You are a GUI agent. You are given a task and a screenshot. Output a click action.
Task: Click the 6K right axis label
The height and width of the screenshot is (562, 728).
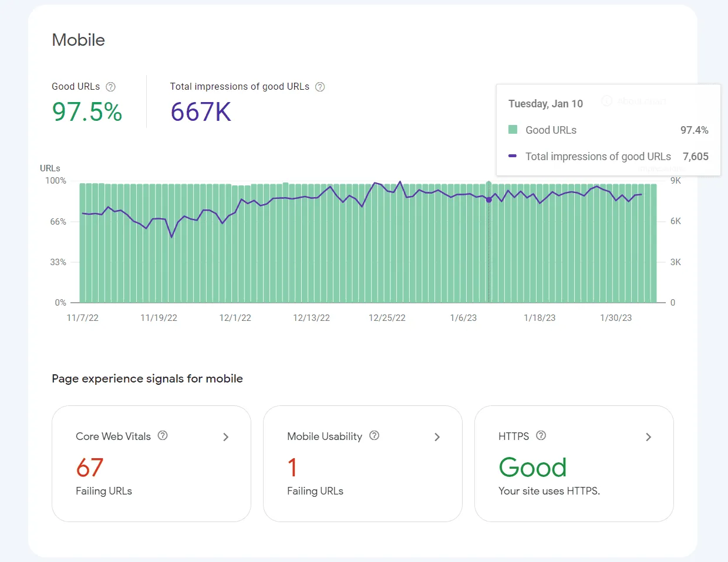pyautogui.click(x=676, y=221)
